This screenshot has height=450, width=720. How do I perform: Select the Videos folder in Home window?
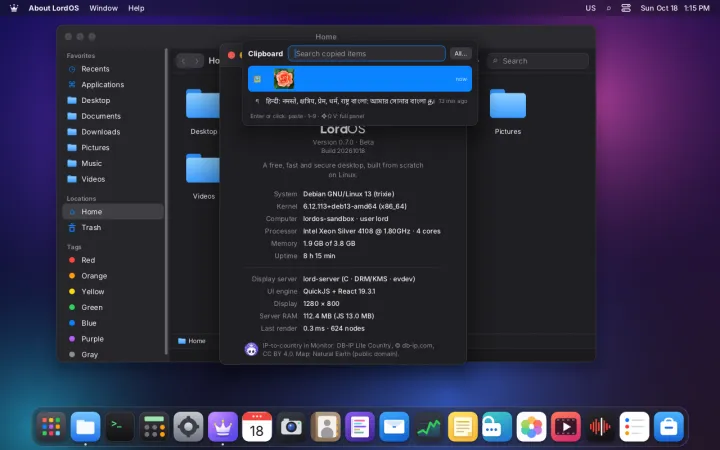pos(203,176)
